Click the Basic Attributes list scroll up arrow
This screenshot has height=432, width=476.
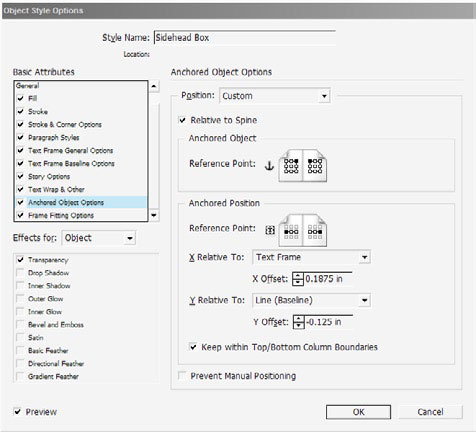pyautogui.click(x=154, y=86)
